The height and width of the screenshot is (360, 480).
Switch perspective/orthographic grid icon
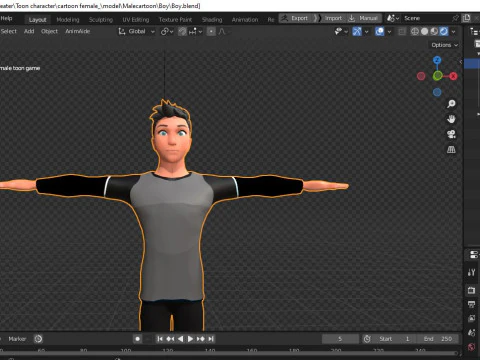point(451,150)
